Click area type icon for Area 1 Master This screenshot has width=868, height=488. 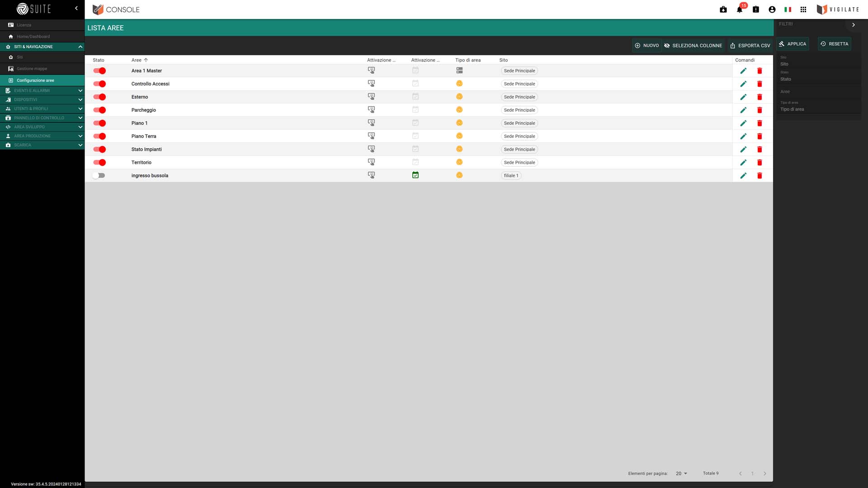click(x=459, y=70)
